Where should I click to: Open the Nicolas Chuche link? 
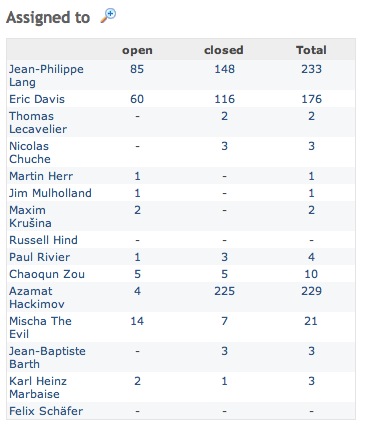click(x=30, y=152)
